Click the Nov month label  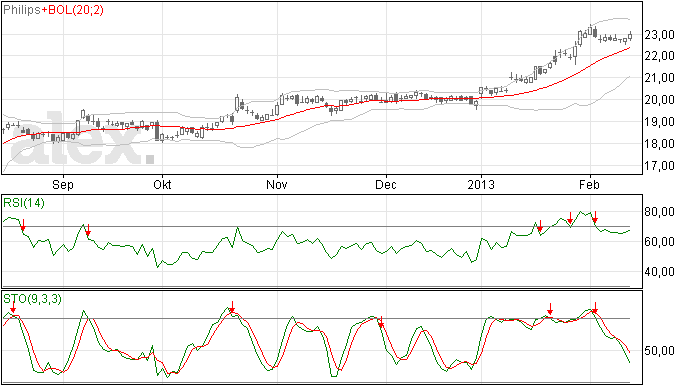[x=277, y=184]
